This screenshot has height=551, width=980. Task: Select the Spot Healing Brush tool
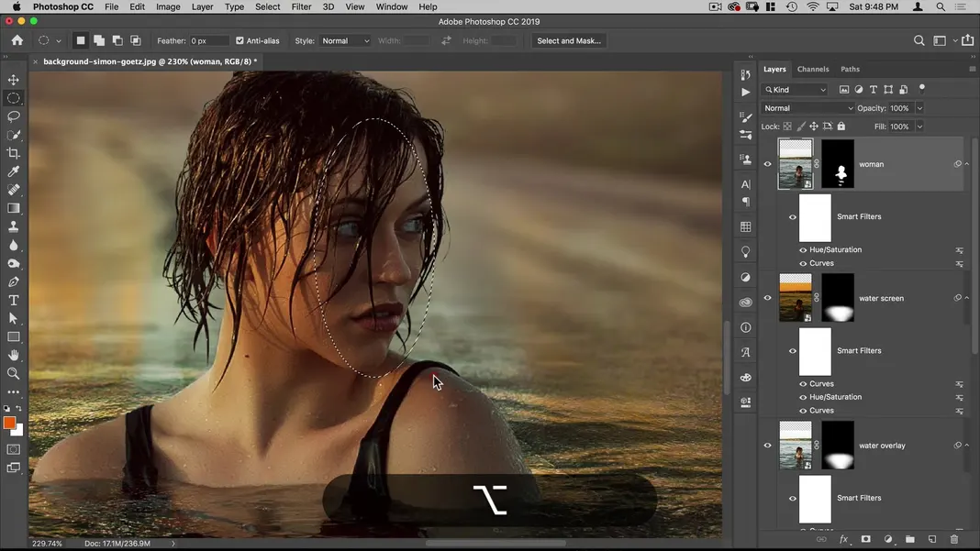pyautogui.click(x=13, y=190)
